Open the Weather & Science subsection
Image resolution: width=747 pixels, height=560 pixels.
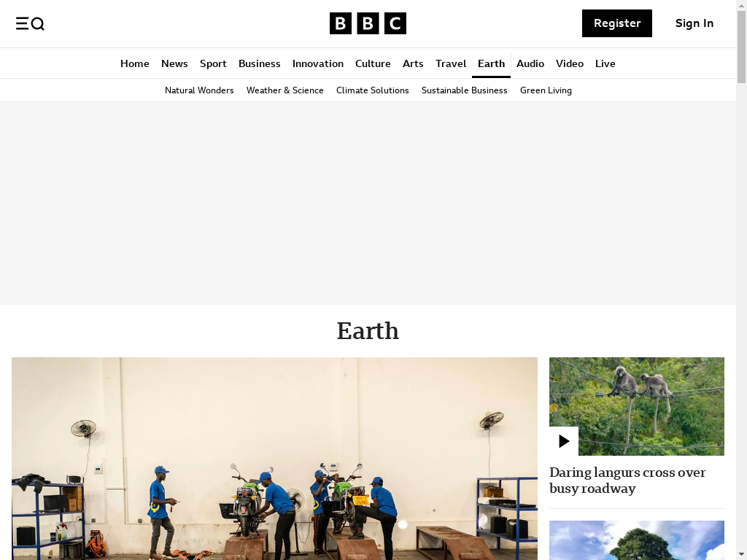click(285, 90)
